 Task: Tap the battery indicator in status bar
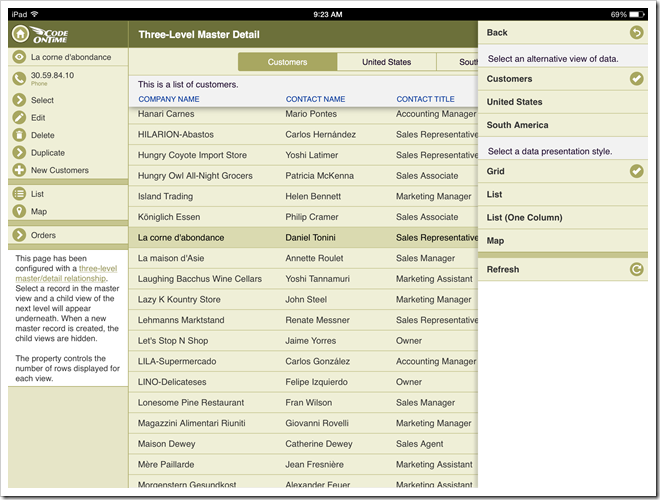point(637,14)
